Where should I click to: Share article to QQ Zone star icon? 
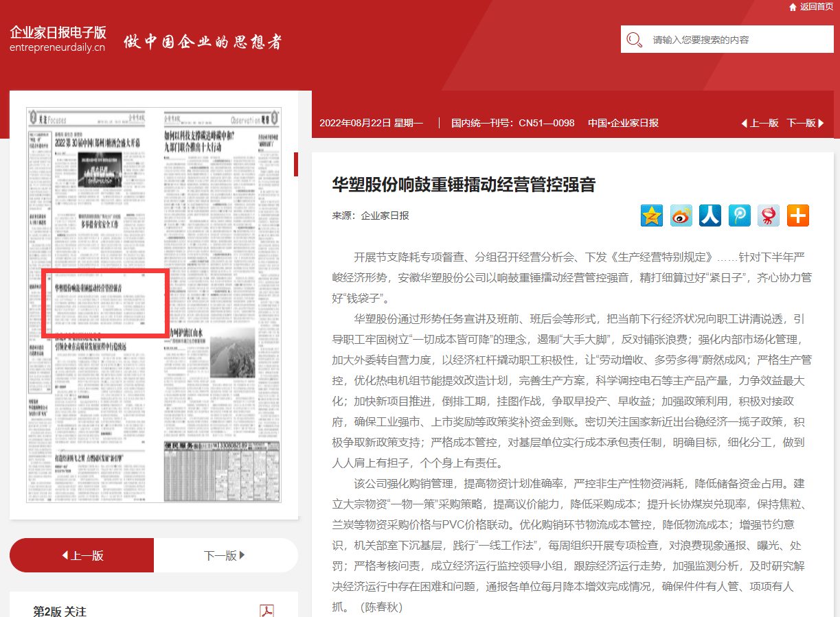(651, 216)
